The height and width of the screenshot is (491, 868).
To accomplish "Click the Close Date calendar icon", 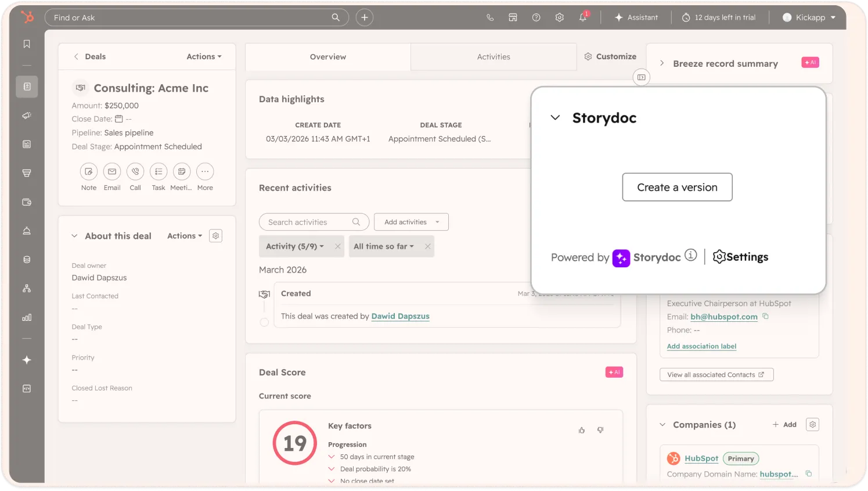I will pos(119,119).
